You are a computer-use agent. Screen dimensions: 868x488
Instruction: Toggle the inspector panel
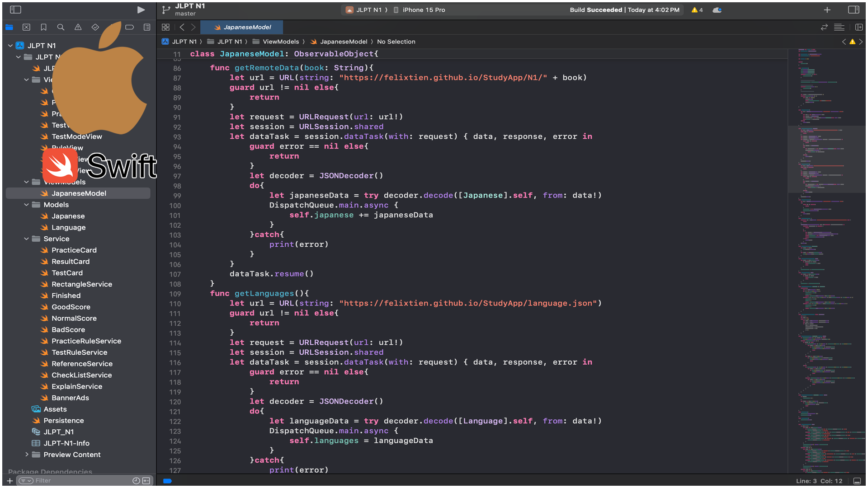[854, 9]
